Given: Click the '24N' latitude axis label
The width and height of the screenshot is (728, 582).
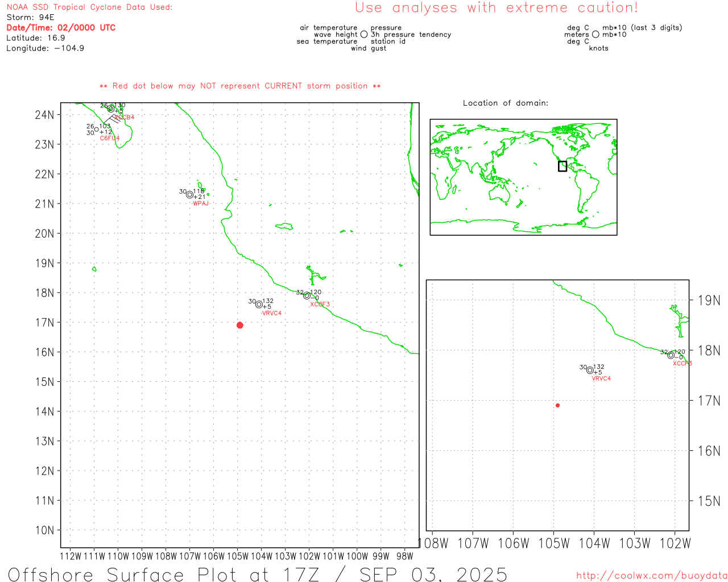Looking at the screenshot, I should coord(44,115).
